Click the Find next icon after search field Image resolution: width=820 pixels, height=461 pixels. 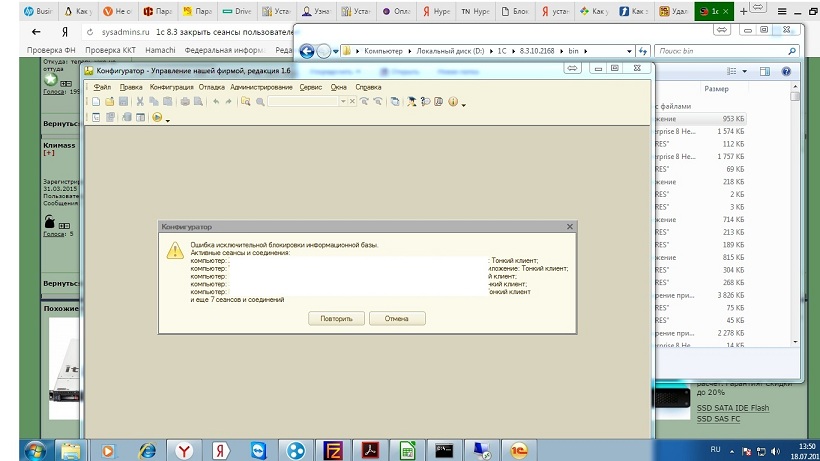click(x=364, y=101)
